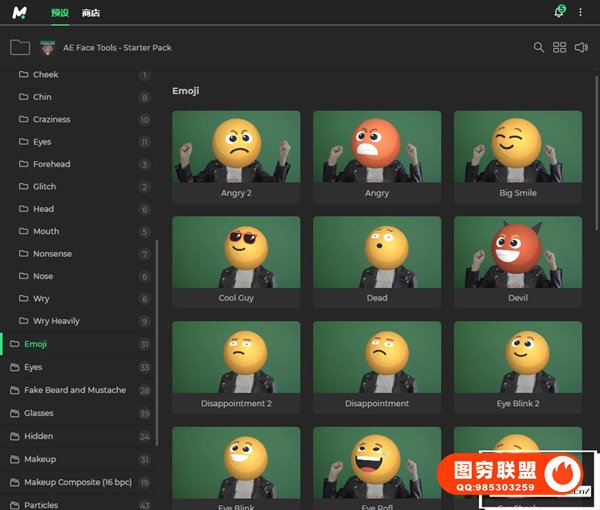Viewport: 600px width, 510px height.
Task: Switch to the 商店 tab
Action: pyautogui.click(x=91, y=12)
